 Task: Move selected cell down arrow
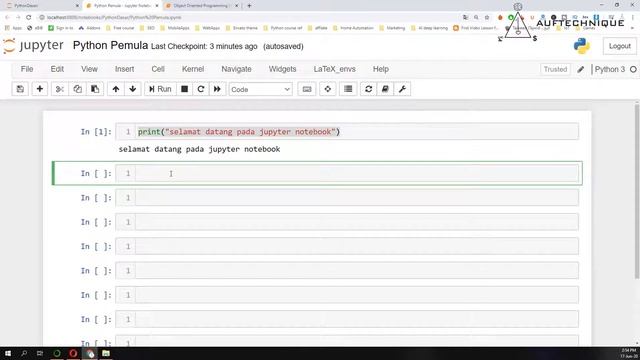[133, 89]
